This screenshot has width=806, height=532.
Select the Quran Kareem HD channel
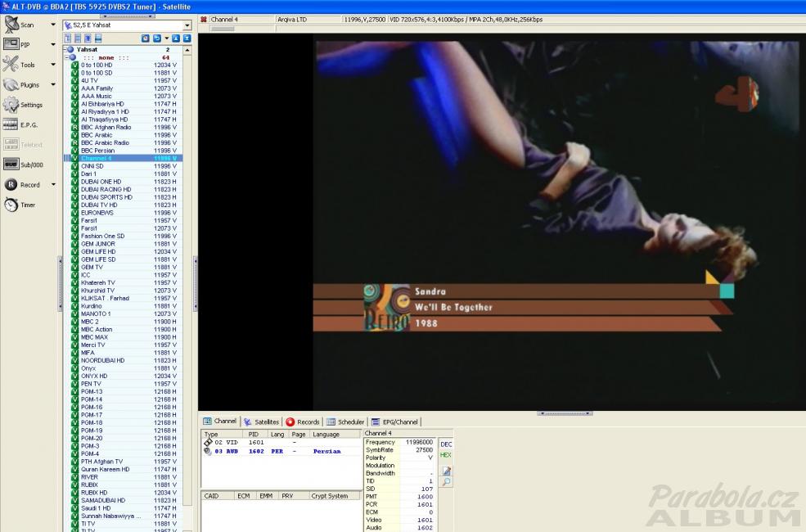(124, 469)
